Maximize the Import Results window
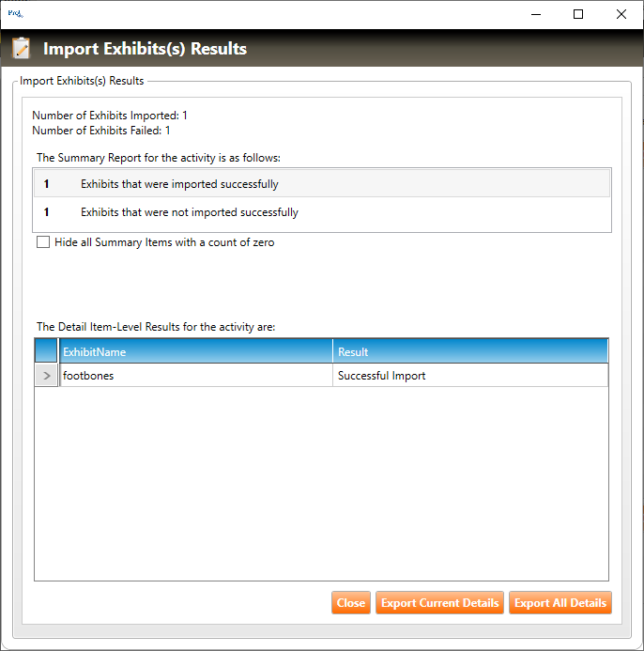The height and width of the screenshot is (651, 644). point(578,14)
